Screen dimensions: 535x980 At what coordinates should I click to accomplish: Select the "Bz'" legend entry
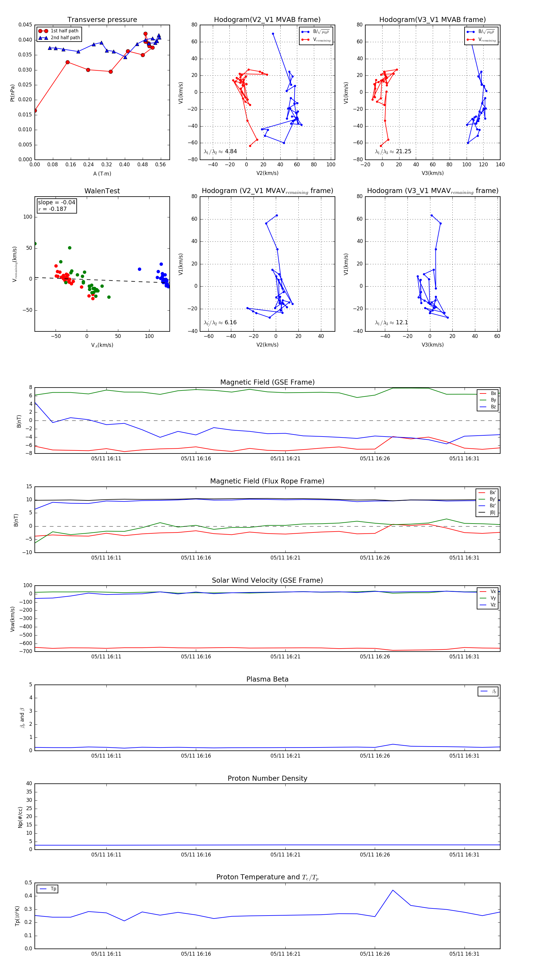(487, 506)
